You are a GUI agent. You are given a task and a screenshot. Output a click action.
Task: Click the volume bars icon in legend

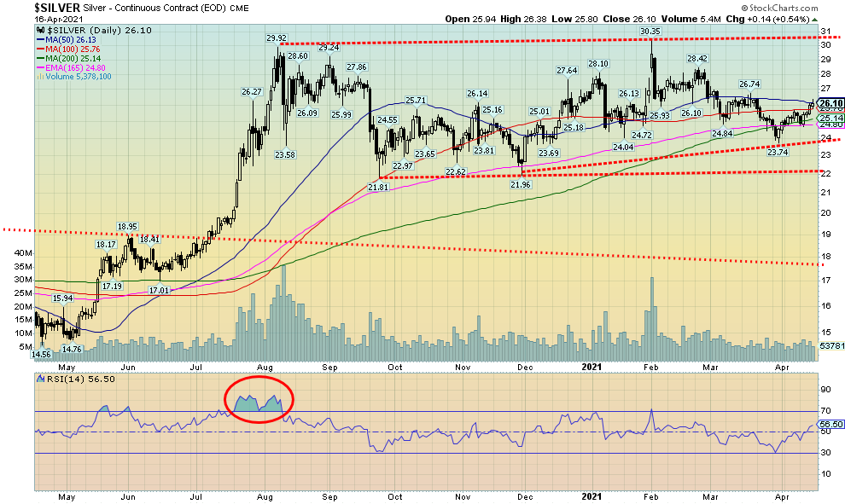[x=38, y=75]
